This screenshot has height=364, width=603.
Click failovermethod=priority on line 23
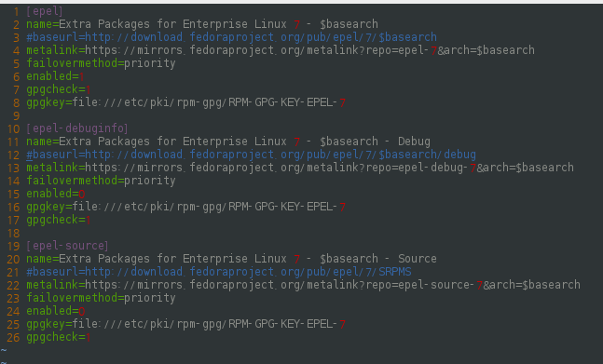(x=101, y=298)
